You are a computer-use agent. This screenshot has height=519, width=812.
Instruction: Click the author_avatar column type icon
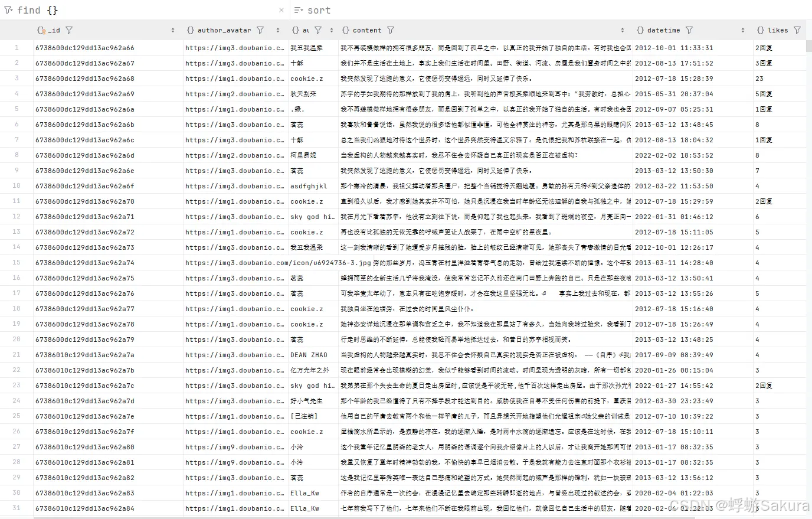(x=191, y=30)
